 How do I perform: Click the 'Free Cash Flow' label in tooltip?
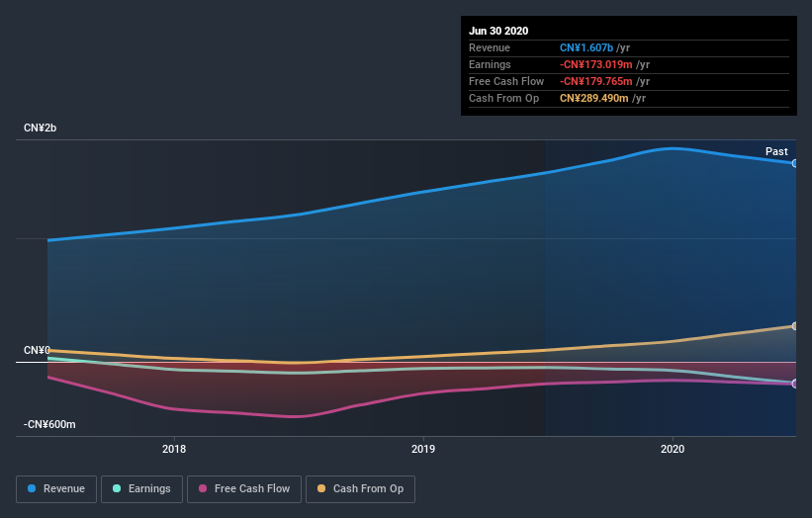pos(506,81)
